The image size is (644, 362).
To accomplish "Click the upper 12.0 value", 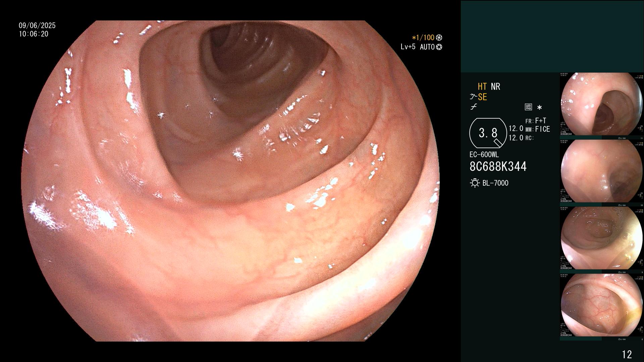I will click(516, 129).
